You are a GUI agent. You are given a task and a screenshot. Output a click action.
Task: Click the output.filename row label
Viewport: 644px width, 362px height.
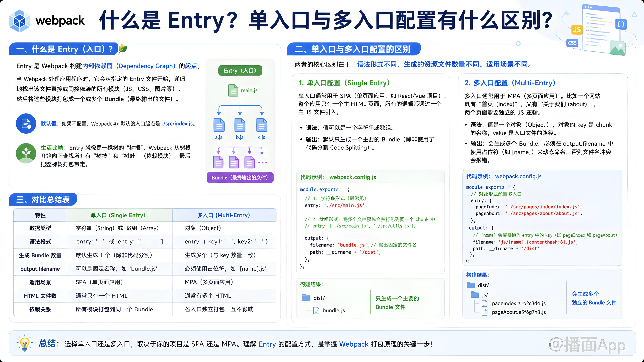(40, 269)
